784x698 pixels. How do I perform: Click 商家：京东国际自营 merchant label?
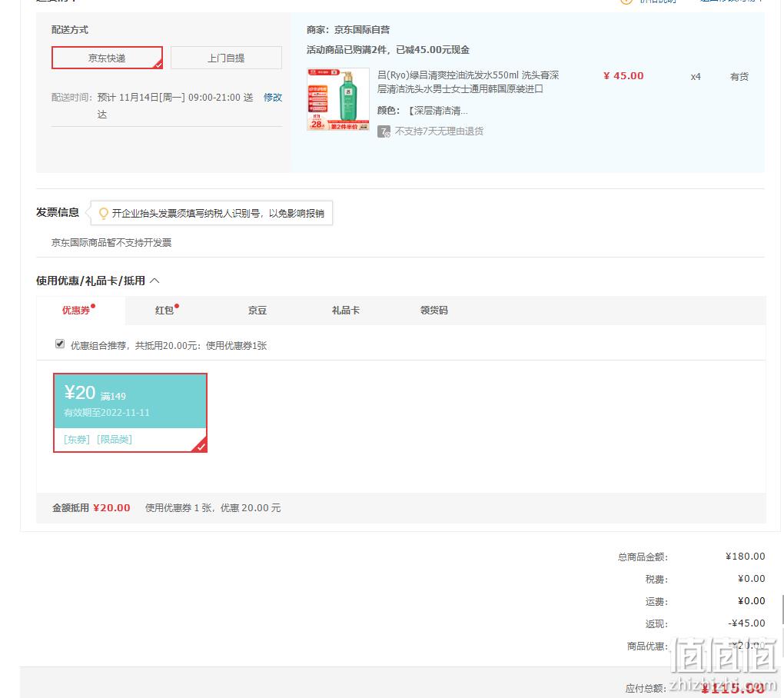click(348, 30)
